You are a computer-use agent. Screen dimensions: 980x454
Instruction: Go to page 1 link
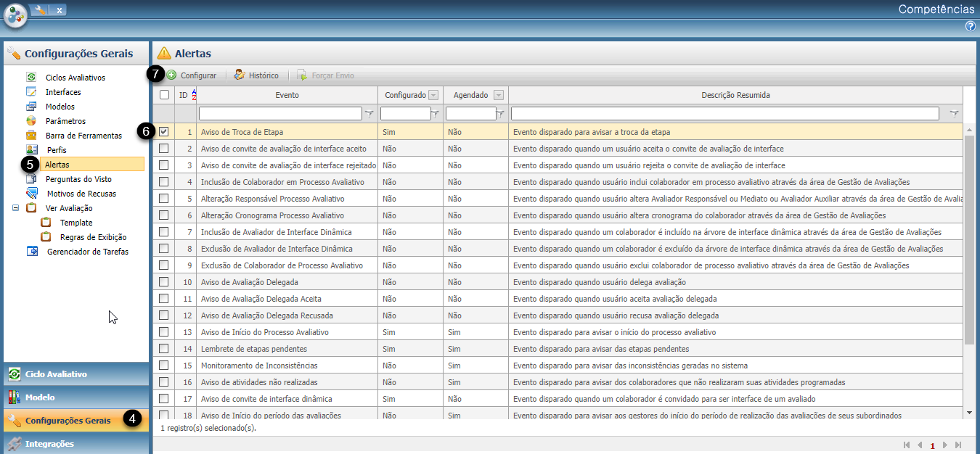933,446
